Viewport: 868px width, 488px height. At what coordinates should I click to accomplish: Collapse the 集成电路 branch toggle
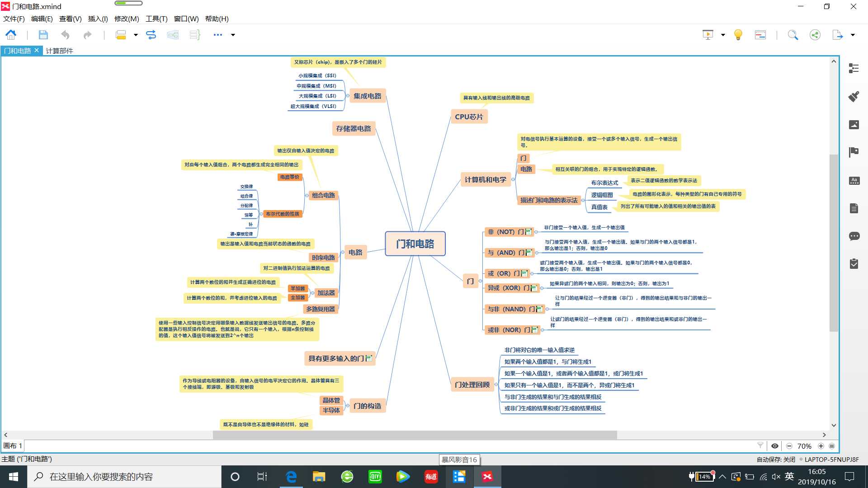[348, 96]
